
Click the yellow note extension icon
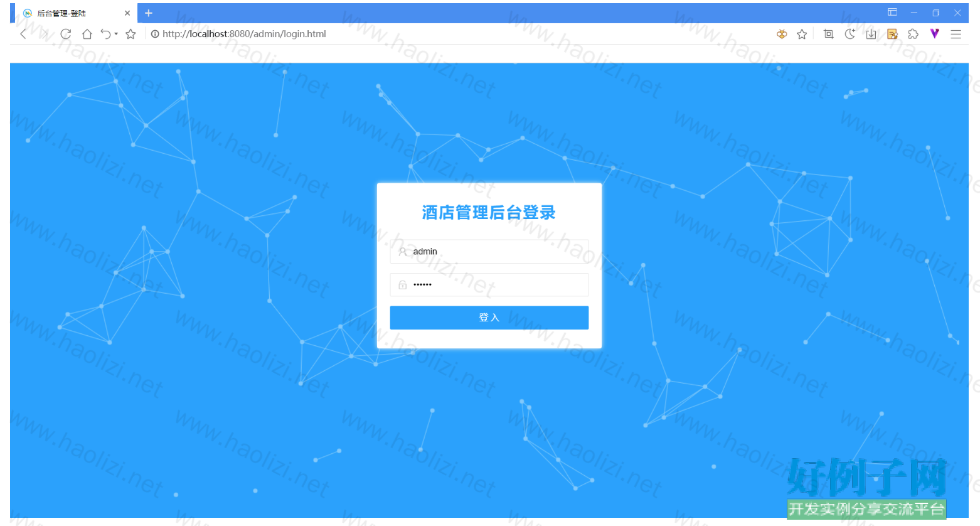892,34
